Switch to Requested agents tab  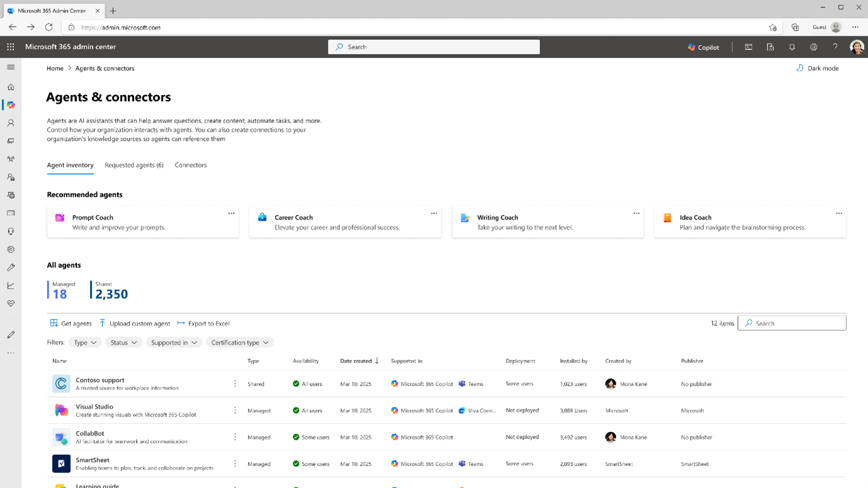coord(134,165)
